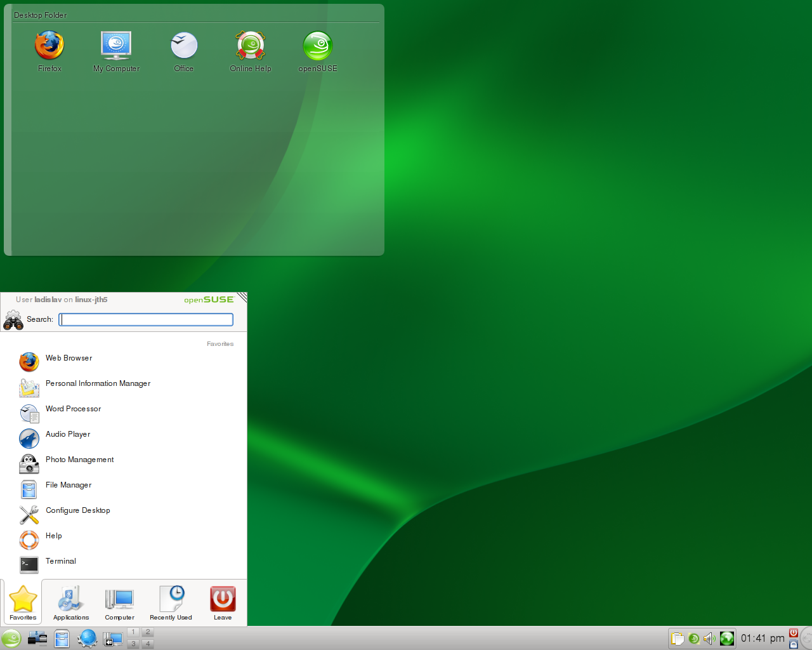Open the volume speaker tray icon

pos(709,639)
